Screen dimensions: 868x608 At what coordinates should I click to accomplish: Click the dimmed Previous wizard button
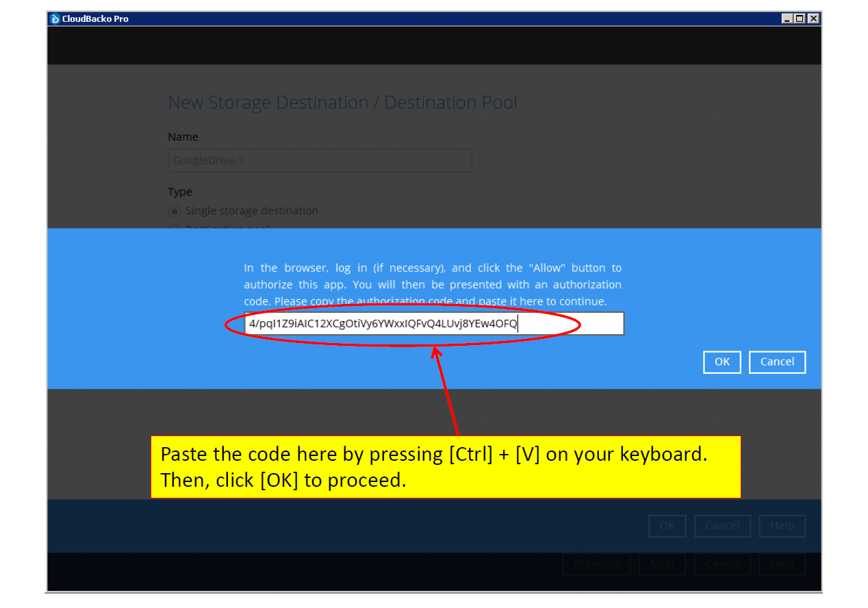tap(596, 563)
